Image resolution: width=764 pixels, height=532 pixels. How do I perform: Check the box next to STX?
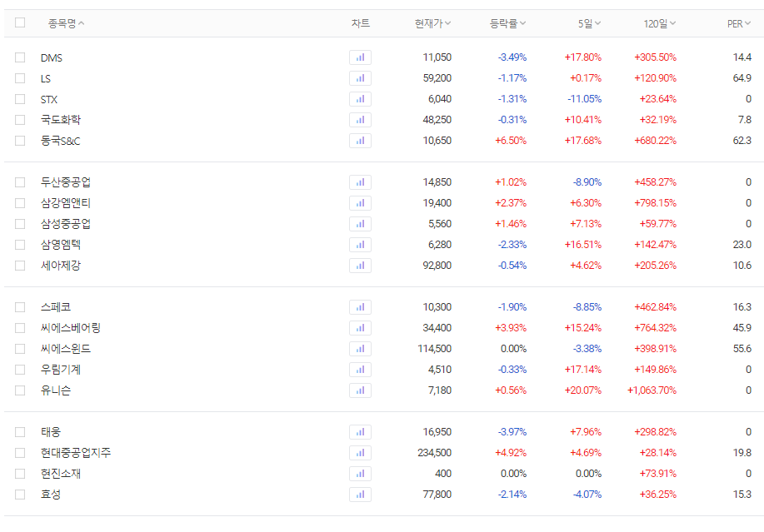[20, 99]
